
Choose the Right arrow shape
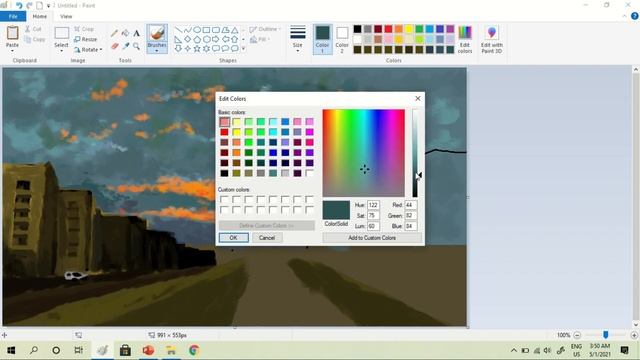(x=216, y=39)
